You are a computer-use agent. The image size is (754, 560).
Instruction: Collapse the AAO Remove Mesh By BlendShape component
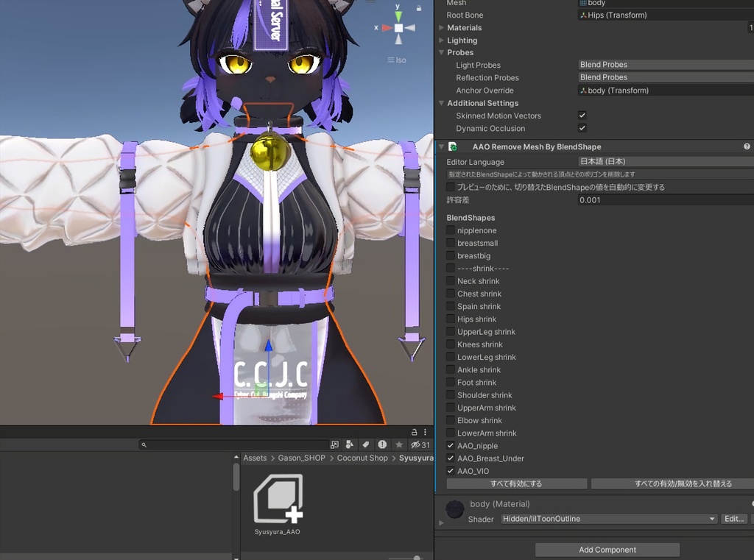[x=442, y=146]
